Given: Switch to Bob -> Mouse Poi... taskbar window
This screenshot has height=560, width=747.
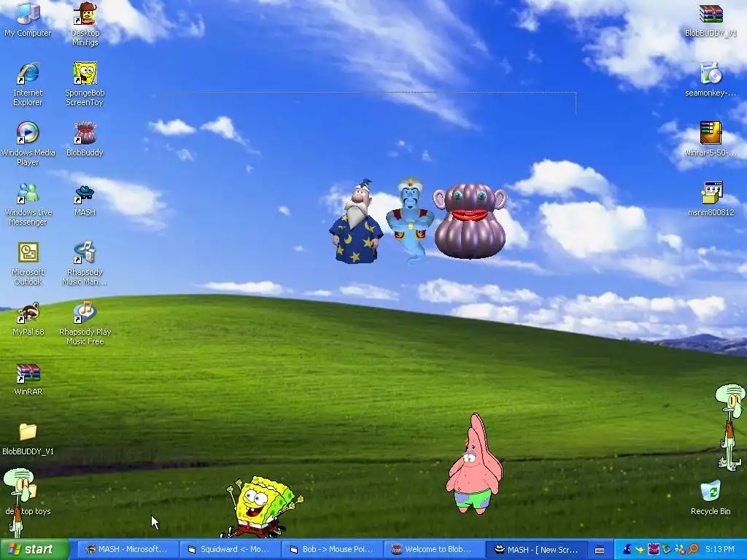Looking at the screenshot, I should coord(332,550).
